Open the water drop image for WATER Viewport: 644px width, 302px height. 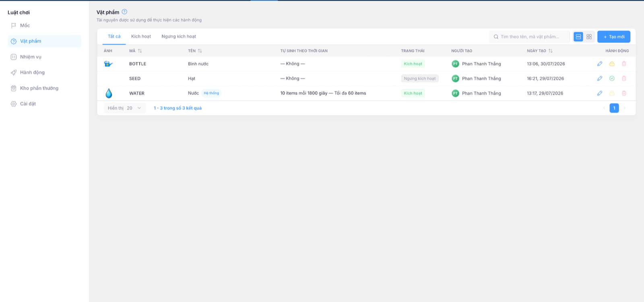(x=109, y=93)
